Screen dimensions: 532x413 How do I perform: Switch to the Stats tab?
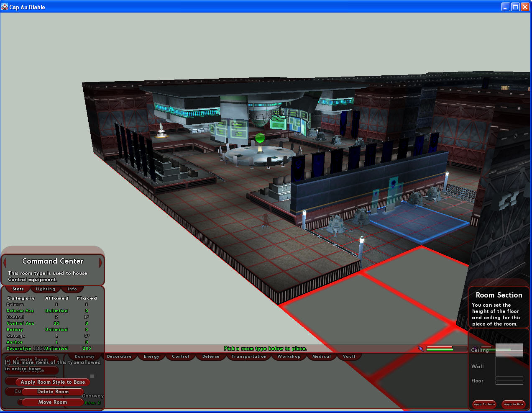click(18, 289)
